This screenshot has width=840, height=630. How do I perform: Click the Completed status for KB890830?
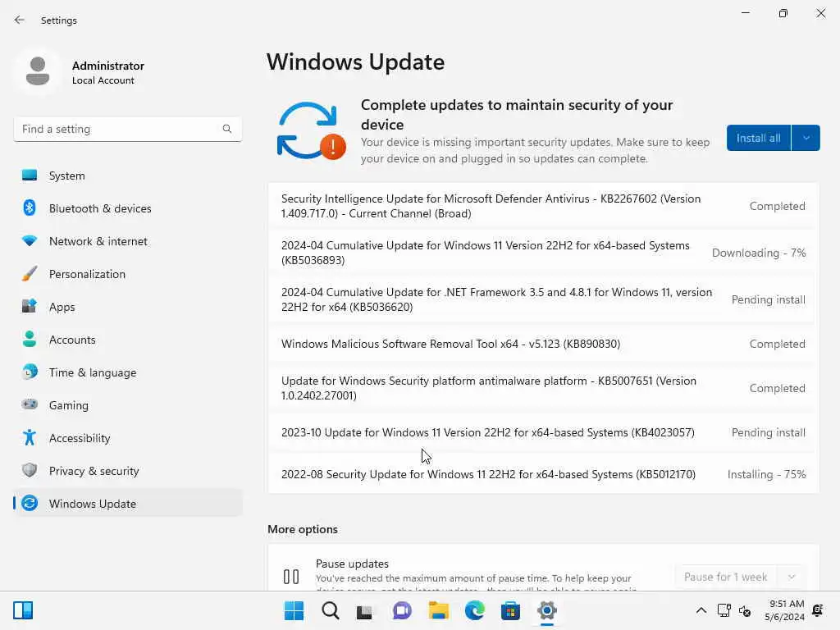(x=777, y=344)
